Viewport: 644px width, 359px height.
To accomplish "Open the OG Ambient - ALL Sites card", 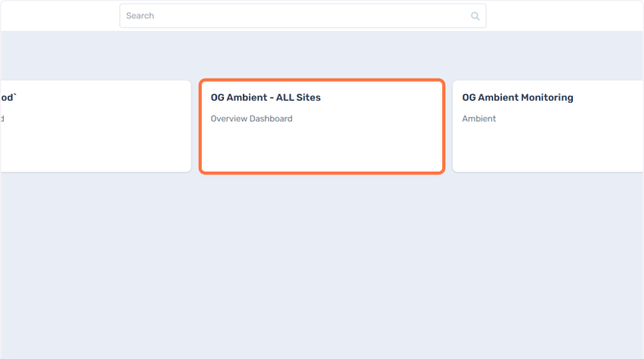I will (x=322, y=127).
